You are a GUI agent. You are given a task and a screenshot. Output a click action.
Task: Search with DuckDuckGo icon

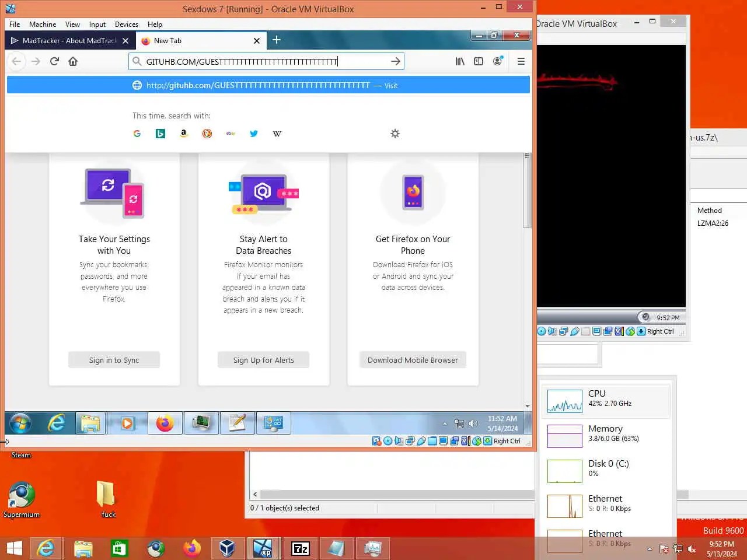tap(207, 134)
